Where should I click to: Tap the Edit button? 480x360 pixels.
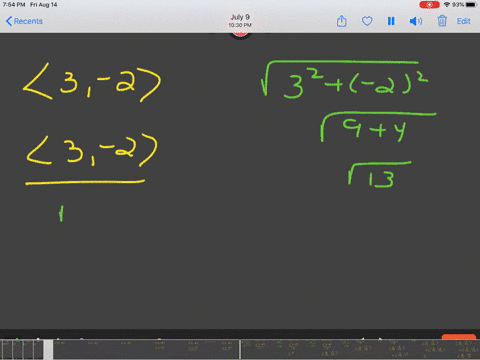(x=464, y=21)
